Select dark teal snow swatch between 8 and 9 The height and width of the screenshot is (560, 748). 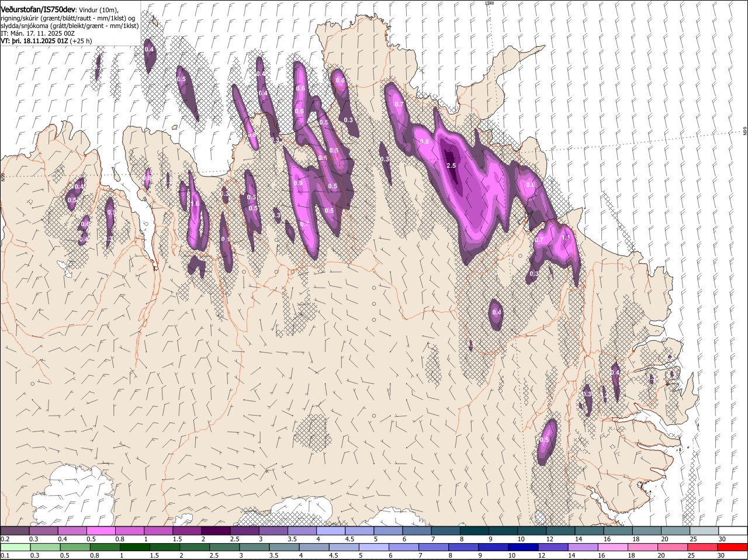pyautogui.click(x=474, y=531)
